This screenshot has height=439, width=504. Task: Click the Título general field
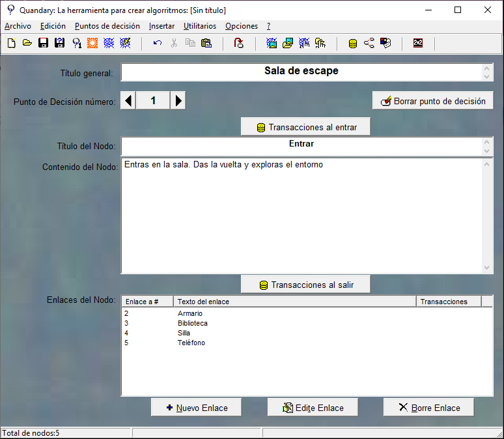301,71
